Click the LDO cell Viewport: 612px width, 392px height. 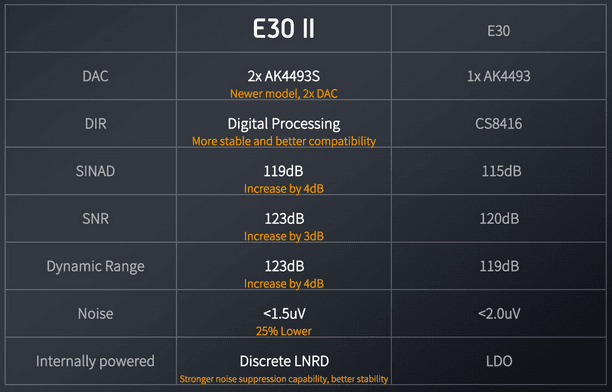coord(499,362)
